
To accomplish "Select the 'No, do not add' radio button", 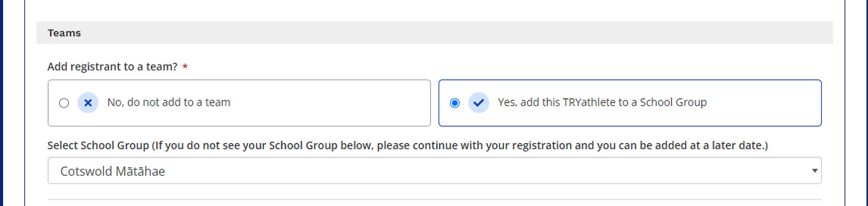I will pyautogui.click(x=64, y=103).
